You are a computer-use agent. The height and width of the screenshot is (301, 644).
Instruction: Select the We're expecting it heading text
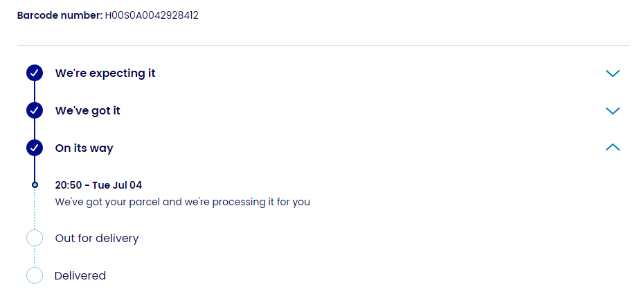tap(105, 73)
